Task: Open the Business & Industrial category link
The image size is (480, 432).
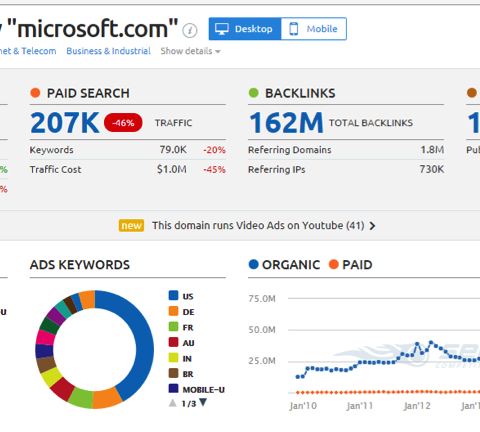Action: click(108, 51)
